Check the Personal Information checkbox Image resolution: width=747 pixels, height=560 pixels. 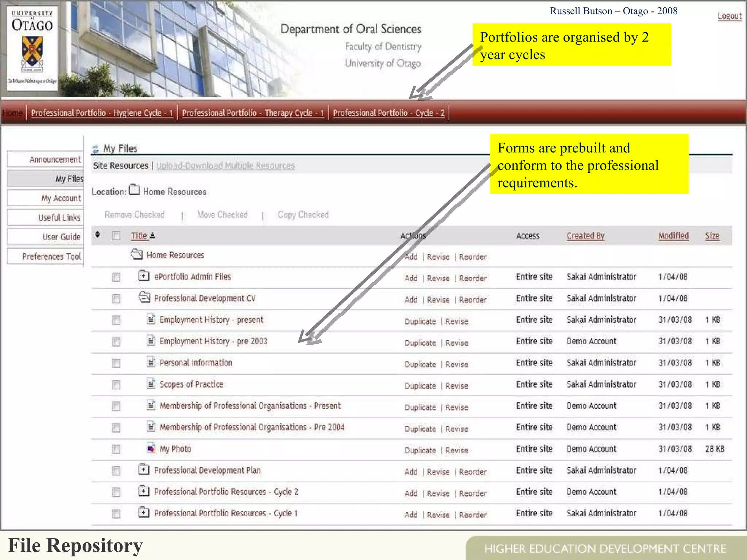click(116, 363)
